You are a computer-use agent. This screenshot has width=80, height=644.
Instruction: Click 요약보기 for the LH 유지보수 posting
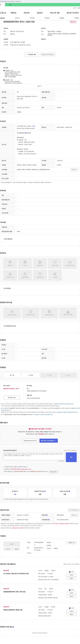click(72, 575)
